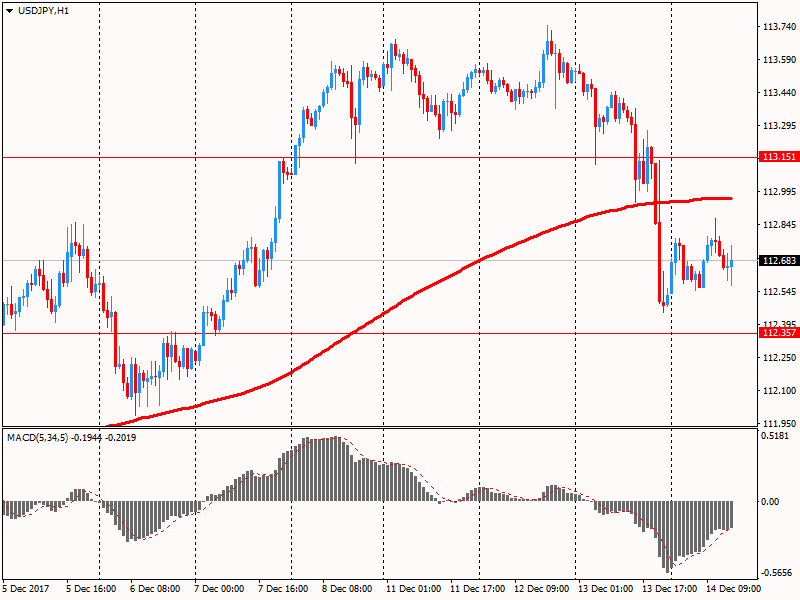Click the MACD scale value 0.00

tap(770, 502)
